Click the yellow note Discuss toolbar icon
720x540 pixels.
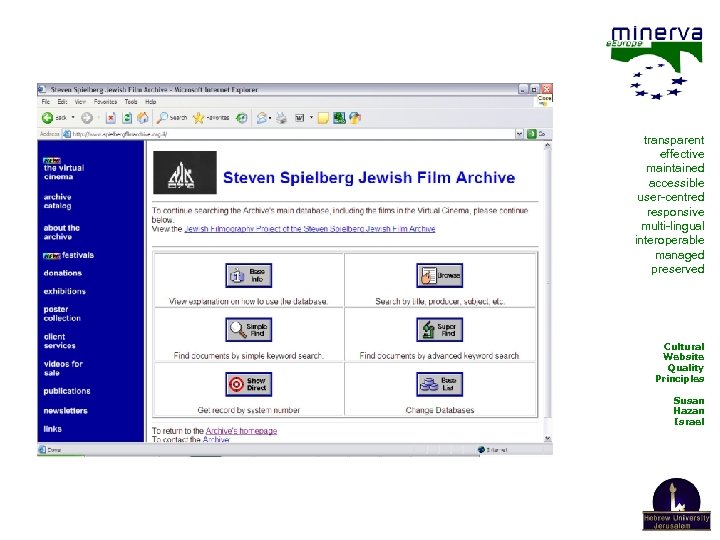pos(323,118)
